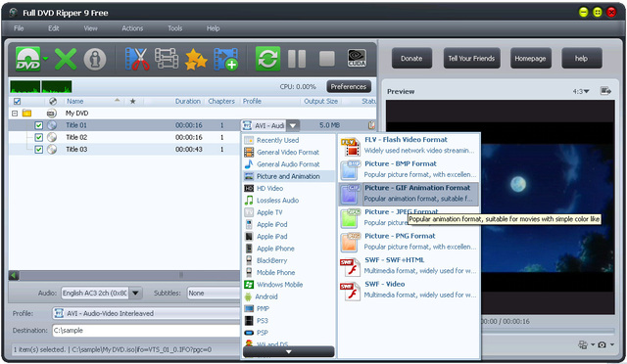Open the Help menu
Screen dimensions: 627x364
214,28
